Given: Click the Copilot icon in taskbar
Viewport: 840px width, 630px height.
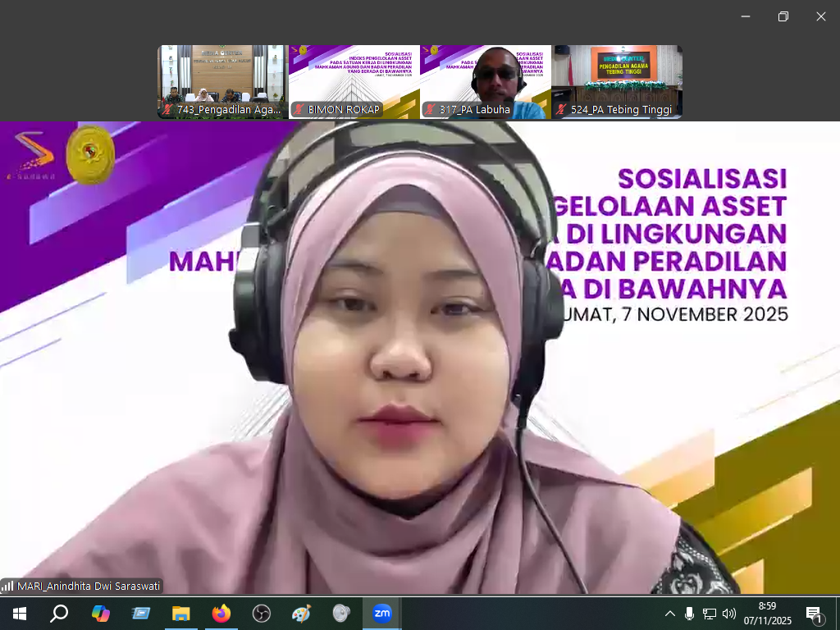Looking at the screenshot, I should pos(101,614).
